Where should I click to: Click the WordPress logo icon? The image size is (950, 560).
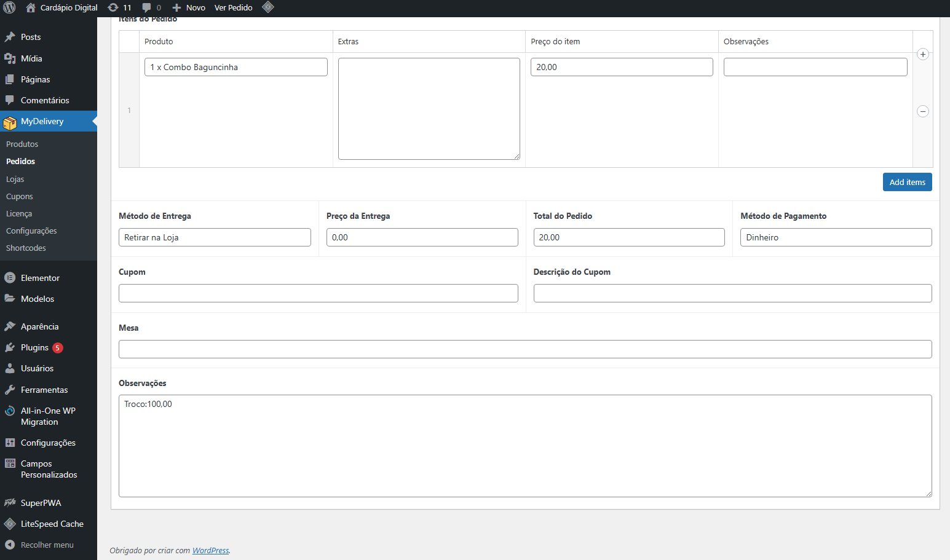[9, 7]
